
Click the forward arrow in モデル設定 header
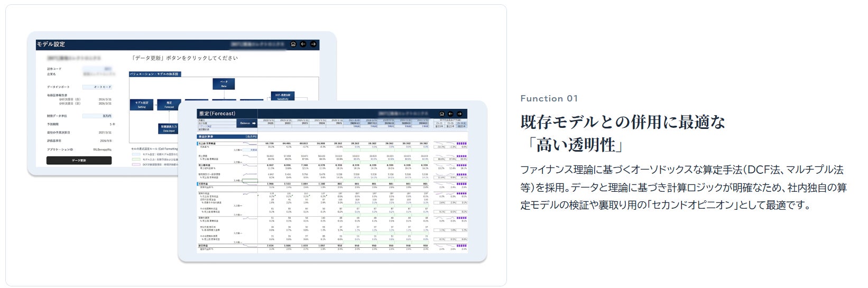coord(313,44)
